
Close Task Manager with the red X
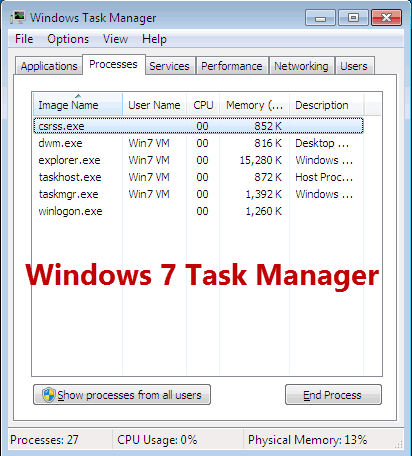click(386, 18)
